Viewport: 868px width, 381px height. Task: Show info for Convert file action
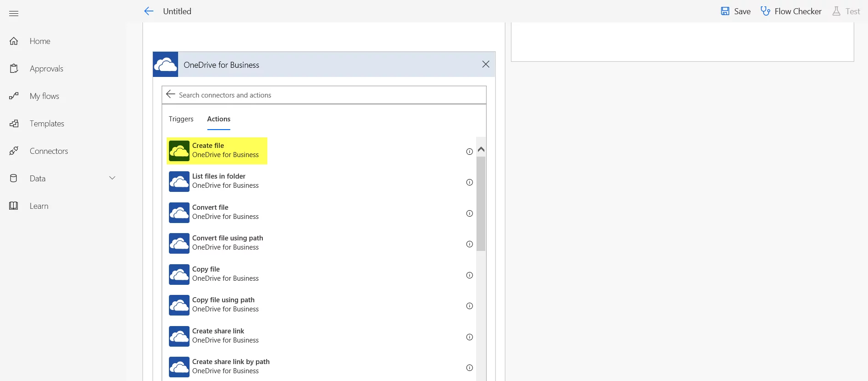coord(469,213)
